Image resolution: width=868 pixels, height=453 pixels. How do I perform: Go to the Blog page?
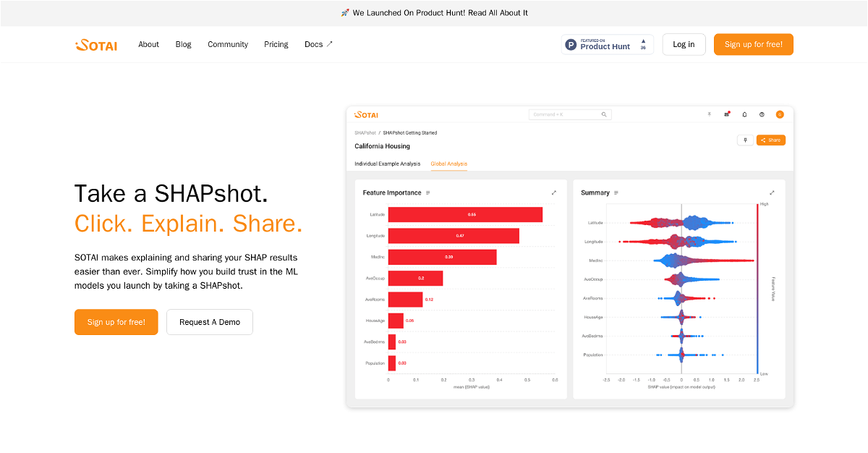(184, 44)
